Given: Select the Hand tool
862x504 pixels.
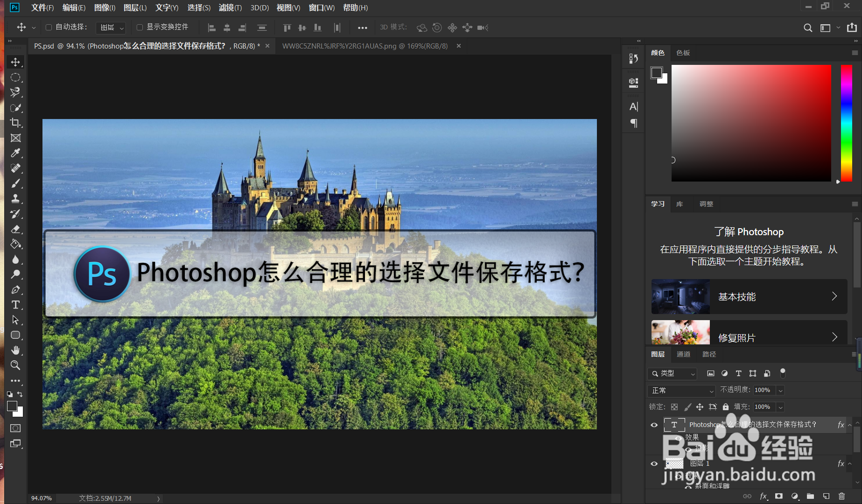Looking at the screenshot, I should [15, 350].
